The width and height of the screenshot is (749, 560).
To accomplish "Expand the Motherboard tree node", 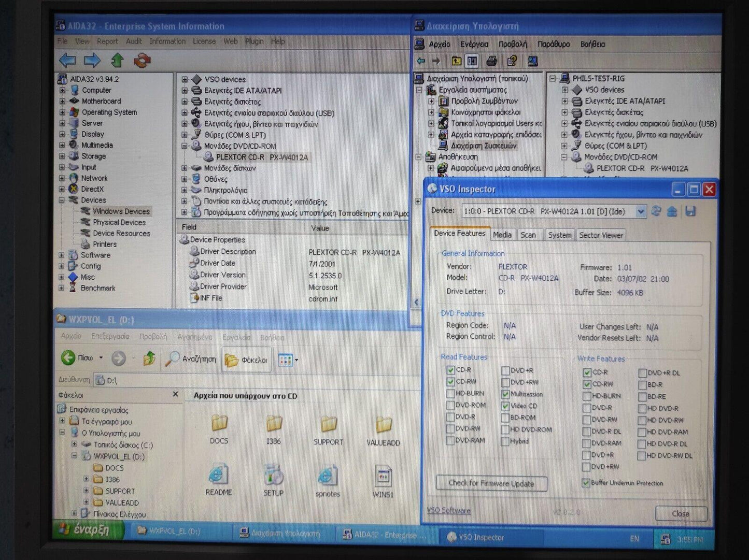I will (62, 102).
